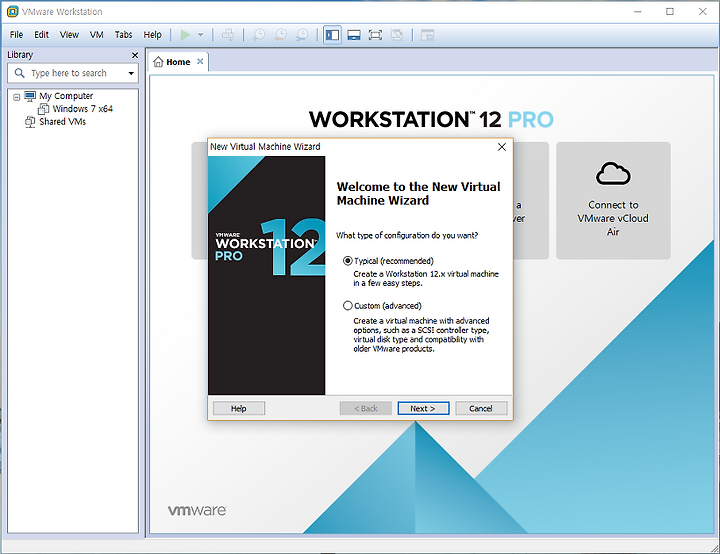Viewport: 720px width, 554px height.
Task: Open the Help menu
Action: coord(152,35)
